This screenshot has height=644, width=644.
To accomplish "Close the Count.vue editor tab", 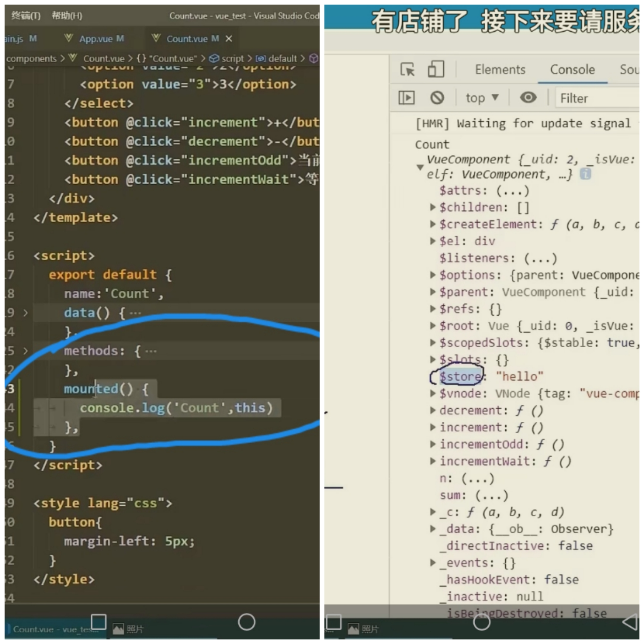I will pos(229,39).
